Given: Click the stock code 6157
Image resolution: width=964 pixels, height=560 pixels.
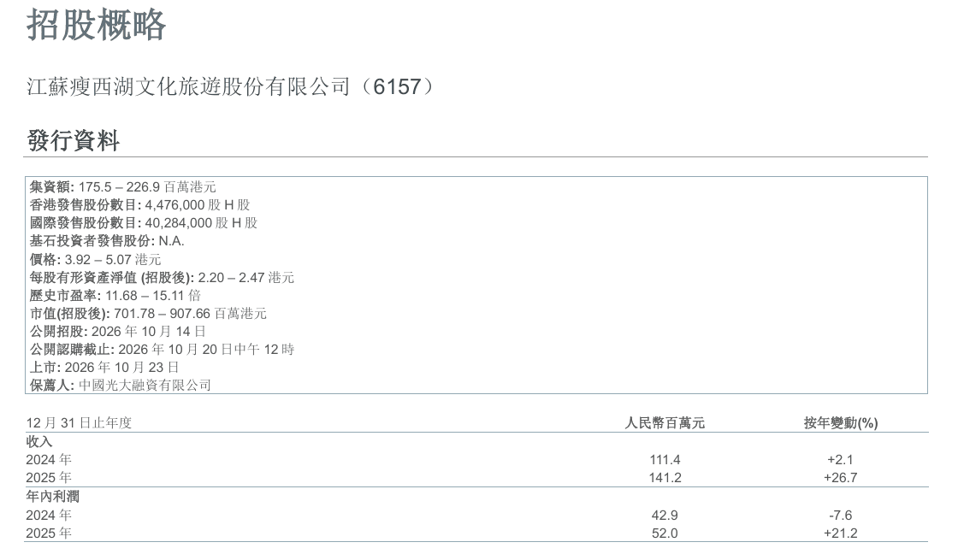Looking at the screenshot, I should tap(397, 86).
